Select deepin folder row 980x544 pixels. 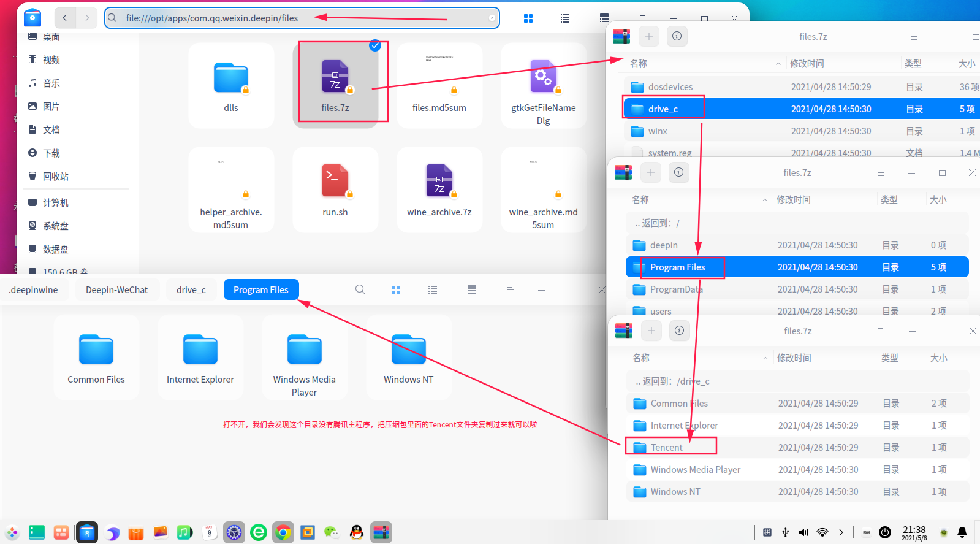(x=797, y=245)
